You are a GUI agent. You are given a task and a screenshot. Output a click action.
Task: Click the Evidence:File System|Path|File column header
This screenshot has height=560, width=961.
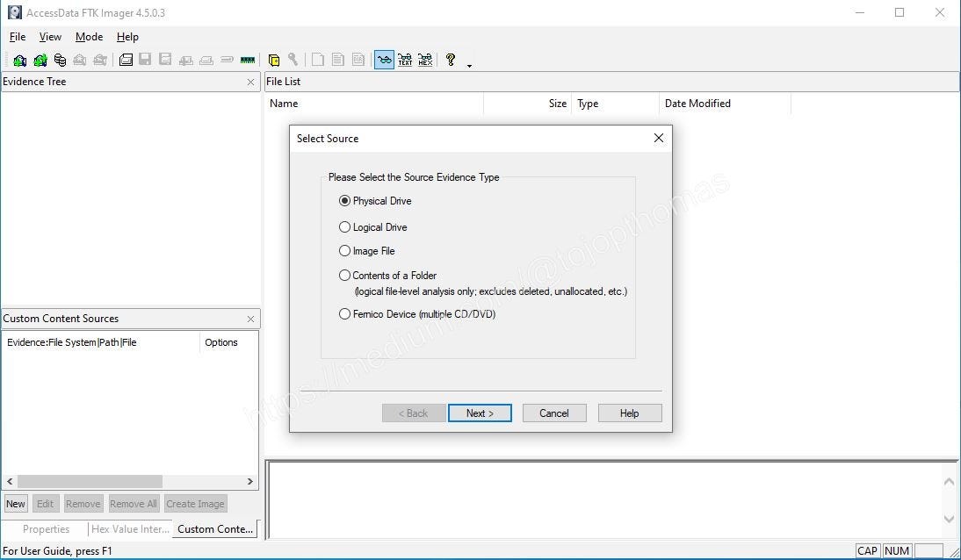pos(101,342)
